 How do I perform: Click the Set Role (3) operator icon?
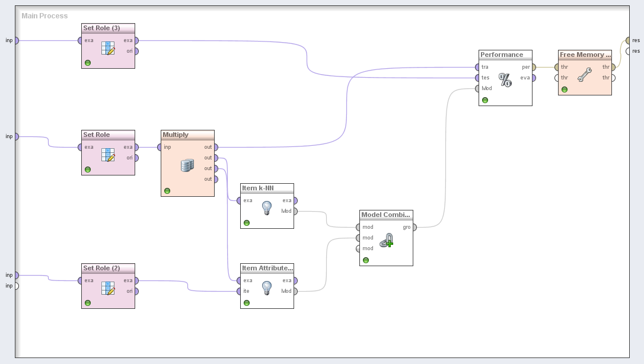tap(108, 48)
